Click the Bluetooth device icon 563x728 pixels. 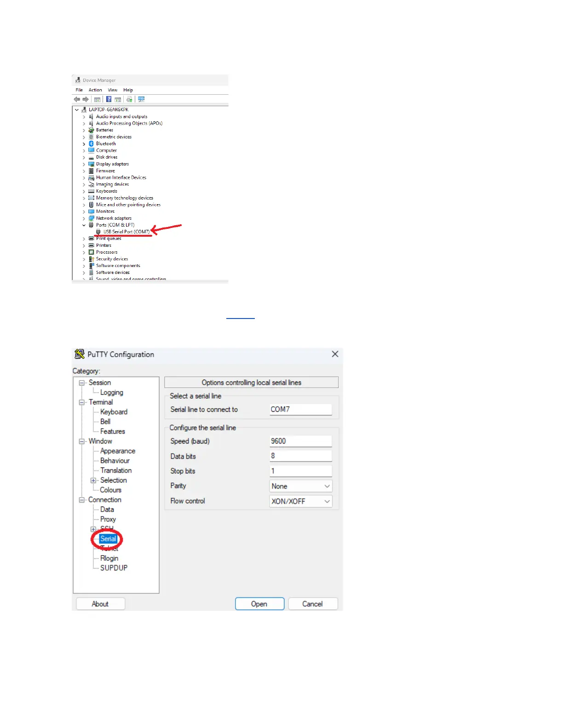91,143
